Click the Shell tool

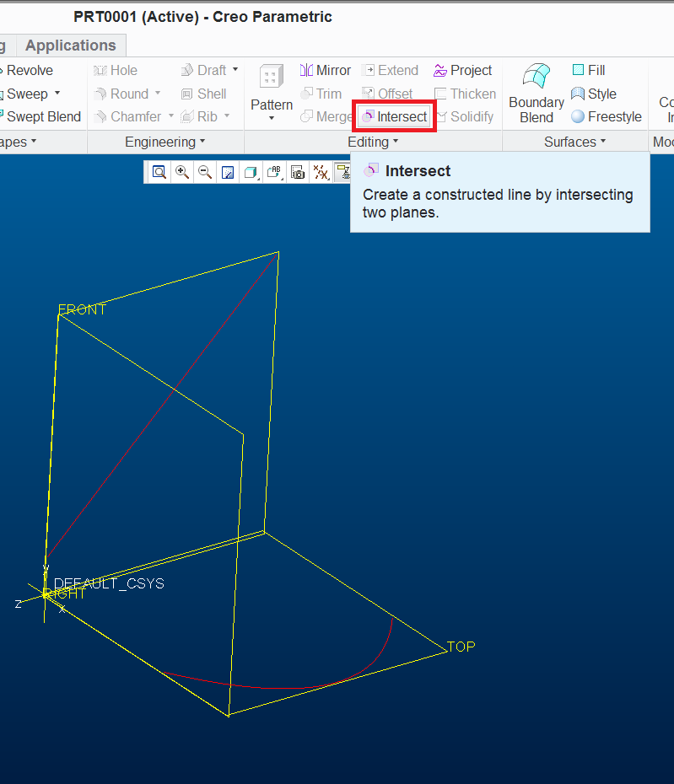coord(203,94)
